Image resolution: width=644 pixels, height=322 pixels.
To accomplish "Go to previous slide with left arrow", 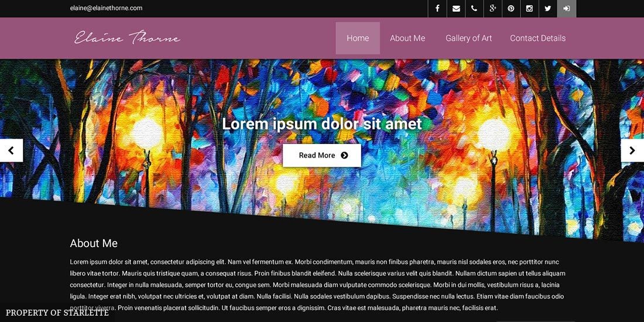I will click(x=11, y=150).
